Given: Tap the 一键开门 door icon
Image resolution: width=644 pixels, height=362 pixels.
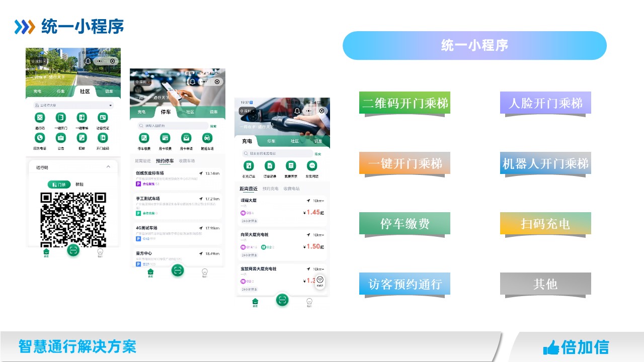Looking at the screenshot, I should [x=61, y=118].
